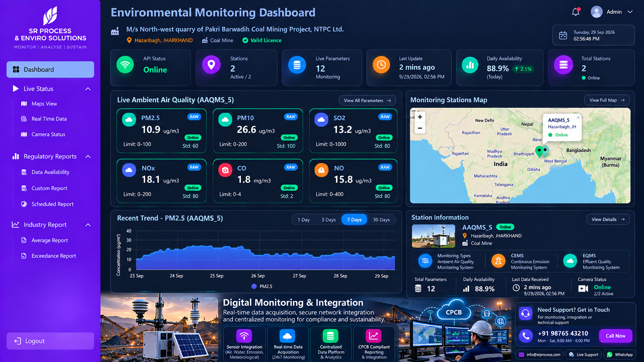Click the CPCB Compliant Reporting tile
This screenshot has width=644, height=362.
click(x=374, y=344)
